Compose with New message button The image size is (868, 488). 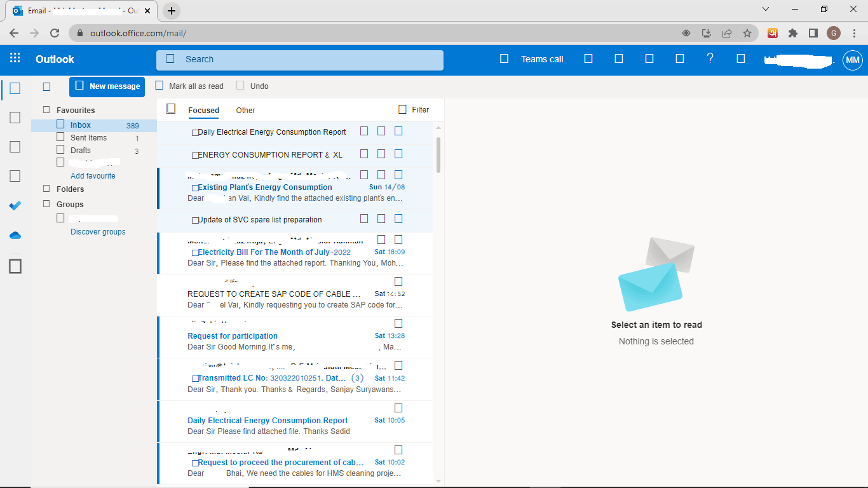click(107, 86)
